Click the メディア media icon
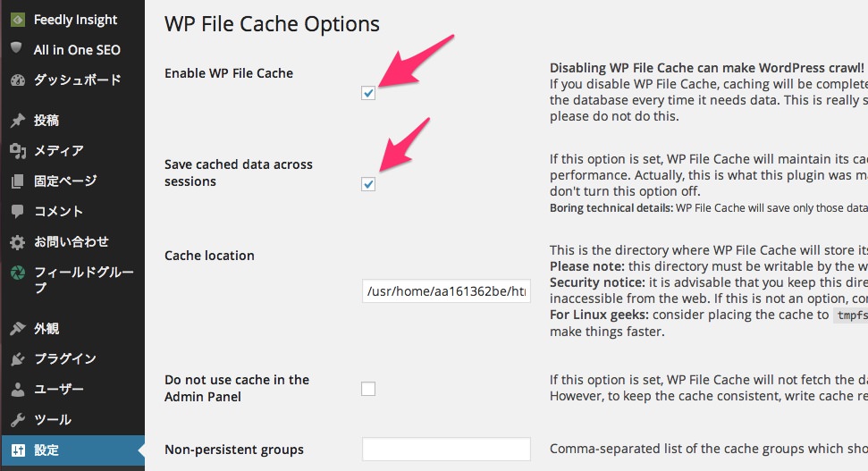 pos(18,150)
